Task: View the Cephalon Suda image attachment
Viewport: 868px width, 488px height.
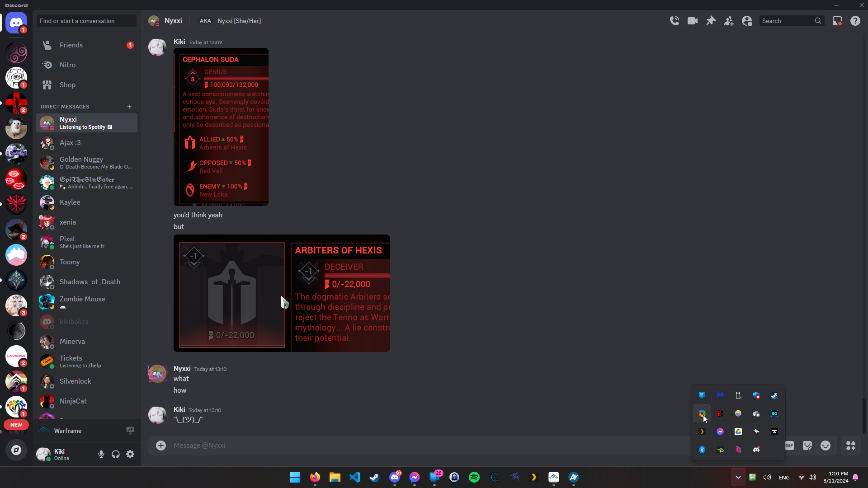Action: (x=221, y=127)
